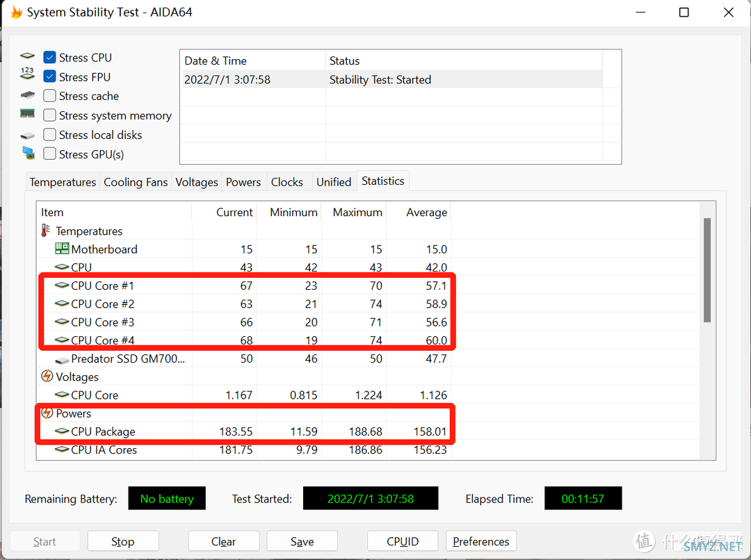751x560 pixels.
Task: Uncheck the Stress FPU checkbox
Action: tap(49, 76)
